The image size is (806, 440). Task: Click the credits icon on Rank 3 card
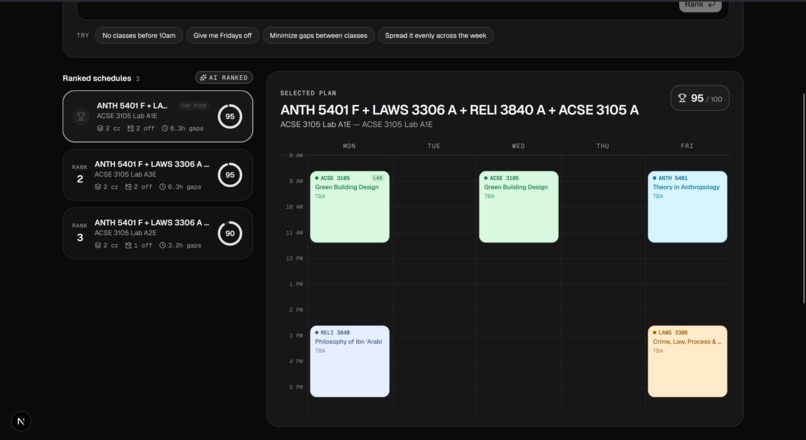click(x=98, y=245)
